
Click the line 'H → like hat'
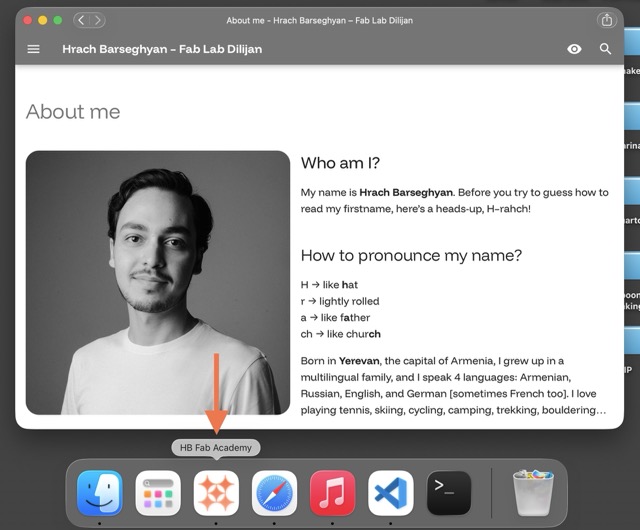click(329, 285)
